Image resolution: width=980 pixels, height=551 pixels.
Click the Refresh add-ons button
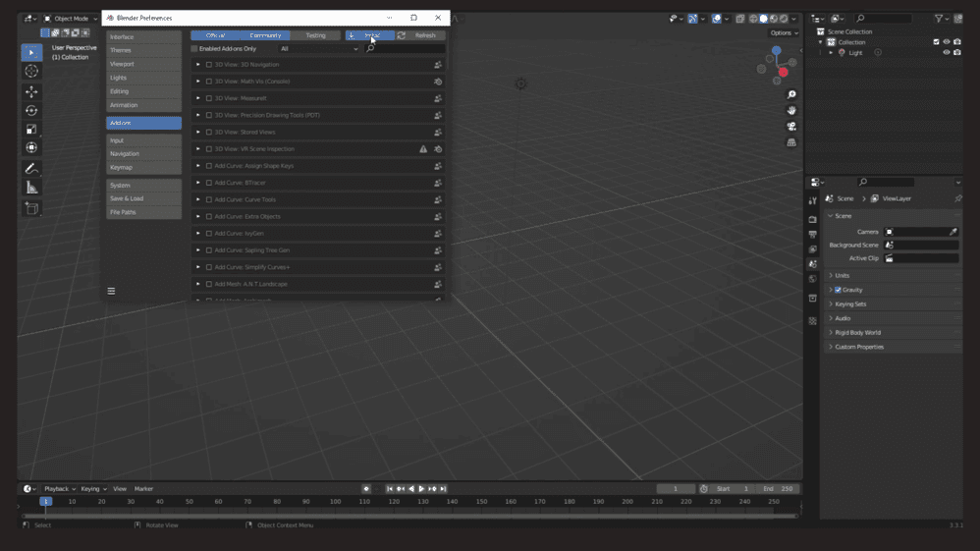point(420,35)
